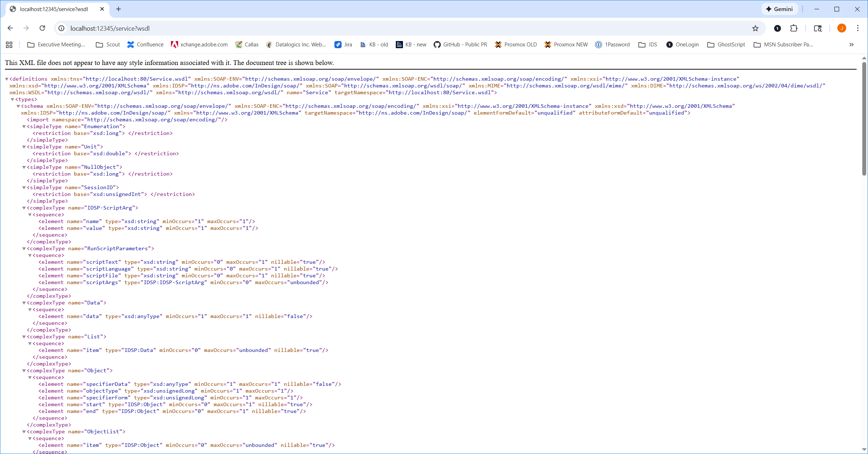Open the GitHub - Public PR bookmark

pos(460,45)
